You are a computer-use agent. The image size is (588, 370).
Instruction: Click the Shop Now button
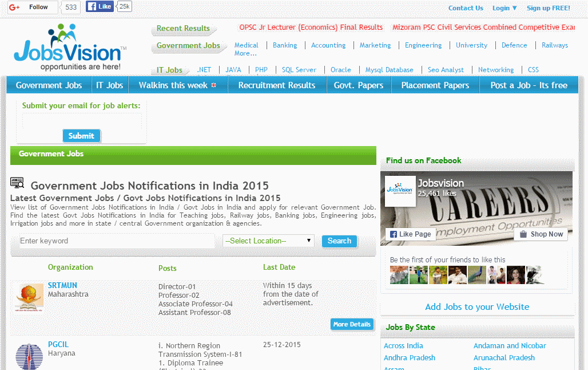click(541, 234)
